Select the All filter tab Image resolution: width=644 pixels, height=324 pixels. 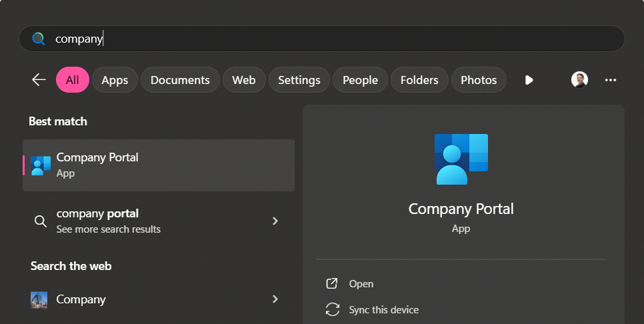pyautogui.click(x=72, y=79)
